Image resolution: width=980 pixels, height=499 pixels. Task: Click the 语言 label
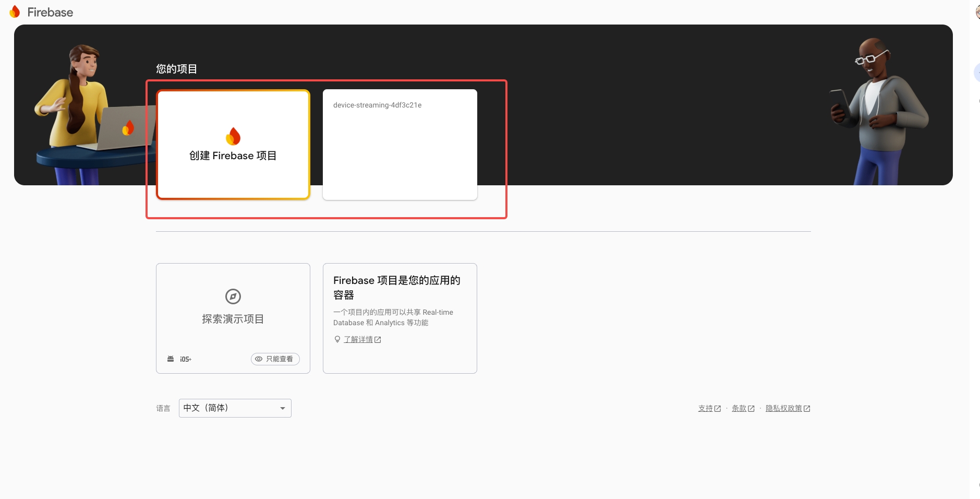pyautogui.click(x=163, y=408)
